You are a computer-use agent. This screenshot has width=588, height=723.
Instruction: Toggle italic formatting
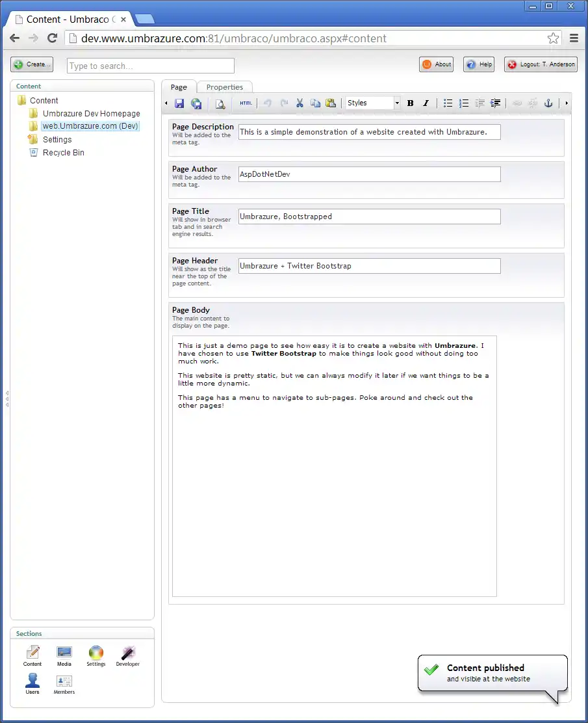(426, 103)
